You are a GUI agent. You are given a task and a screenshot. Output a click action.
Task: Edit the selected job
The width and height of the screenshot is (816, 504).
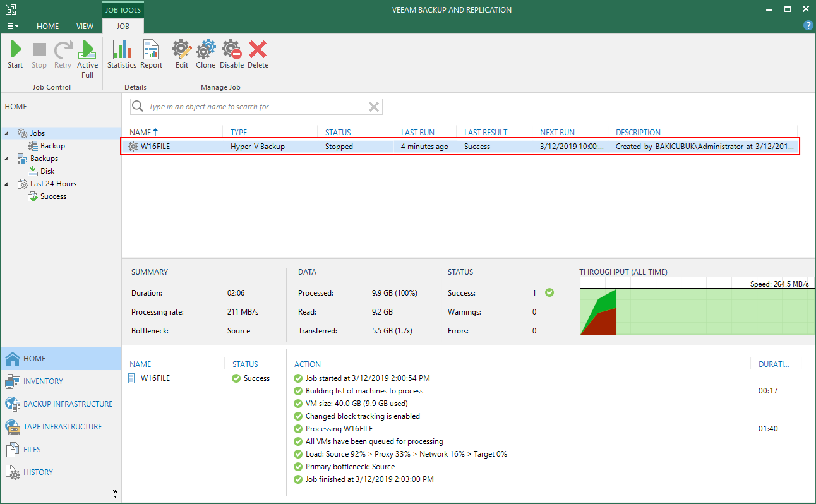pos(182,55)
